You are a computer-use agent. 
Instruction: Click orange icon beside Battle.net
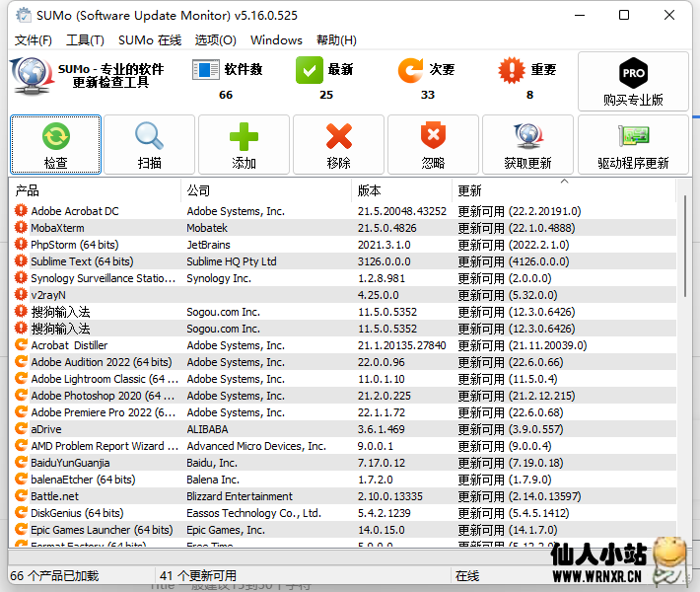pyautogui.click(x=21, y=495)
